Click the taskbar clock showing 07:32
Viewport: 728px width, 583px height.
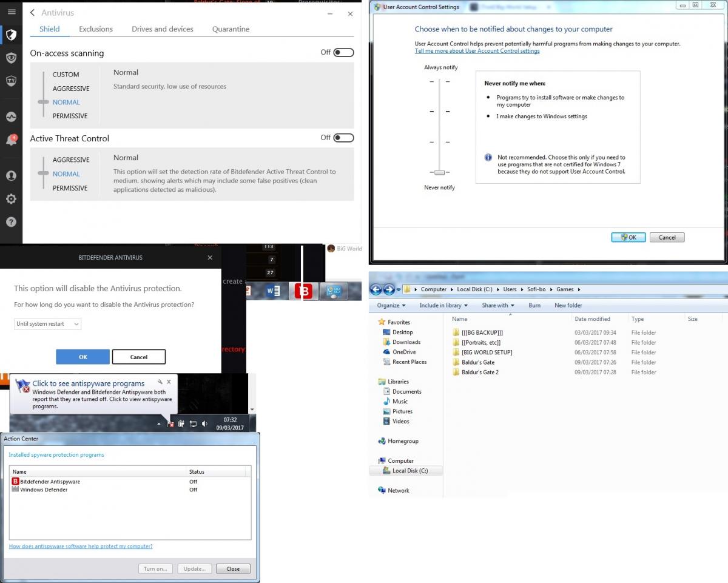click(x=230, y=423)
